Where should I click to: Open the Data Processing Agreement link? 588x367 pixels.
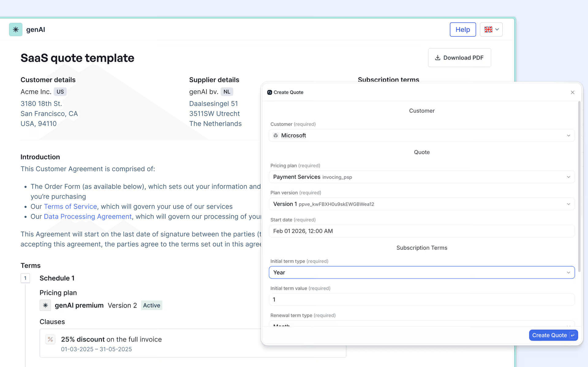(88, 217)
